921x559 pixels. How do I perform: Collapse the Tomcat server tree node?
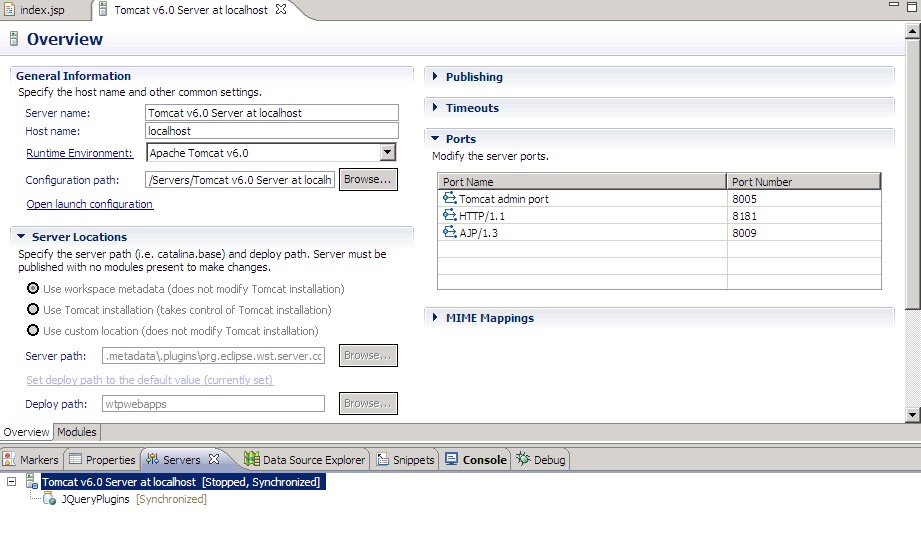tap(11, 481)
